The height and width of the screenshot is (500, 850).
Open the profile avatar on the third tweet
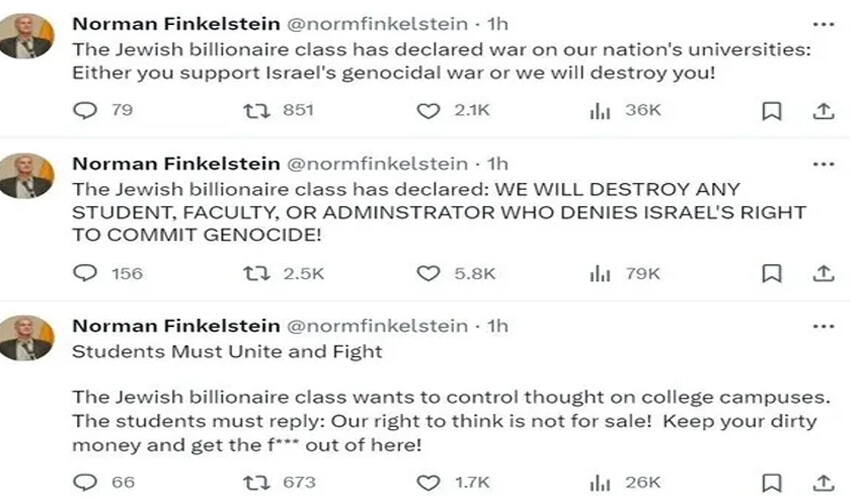coord(28,337)
